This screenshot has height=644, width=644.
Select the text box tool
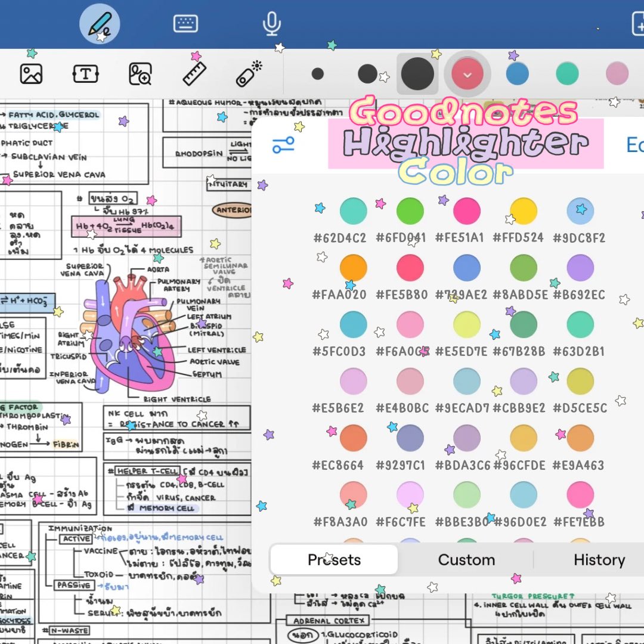85,74
